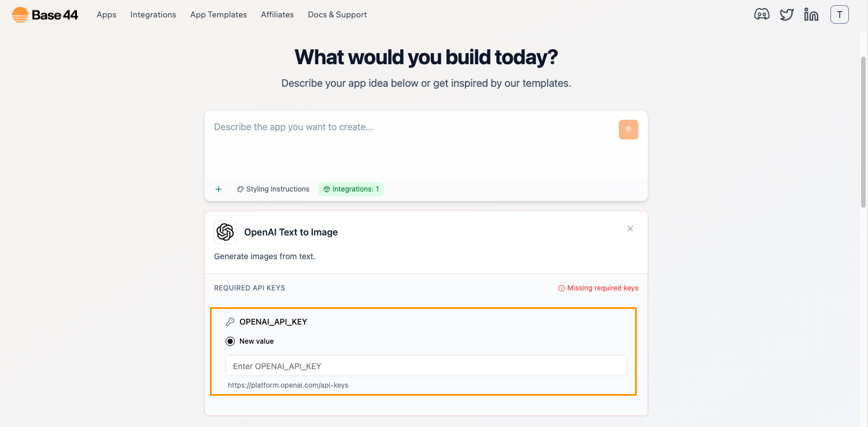Toggle the Integrations: 1 chip
This screenshot has height=427, width=868.
(x=351, y=189)
